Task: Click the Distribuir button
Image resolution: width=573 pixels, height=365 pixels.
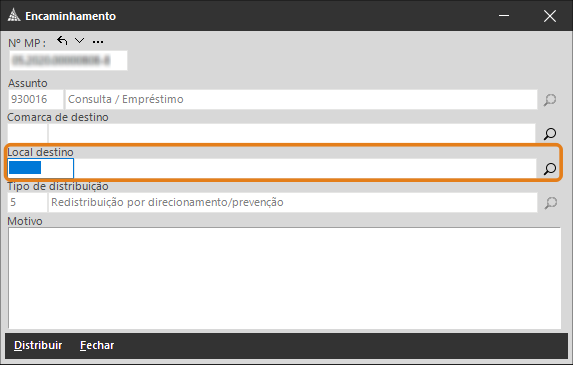Action: [x=38, y=345]
